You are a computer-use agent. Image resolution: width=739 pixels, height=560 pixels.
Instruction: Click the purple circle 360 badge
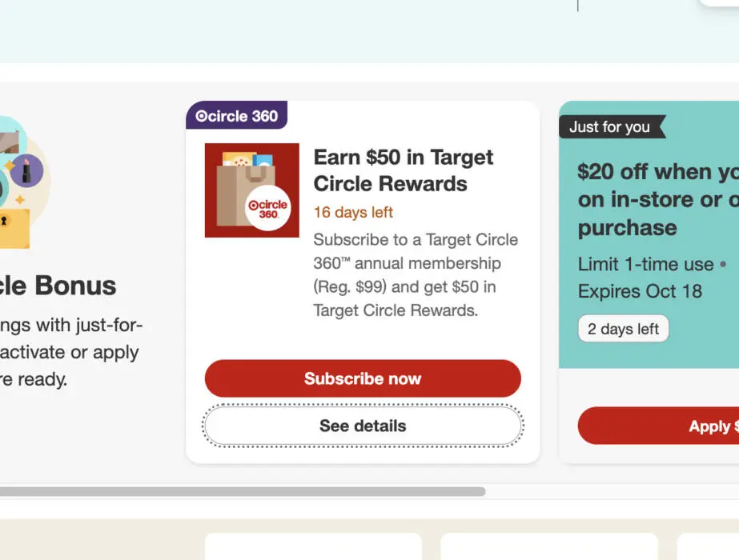(237, 116)
